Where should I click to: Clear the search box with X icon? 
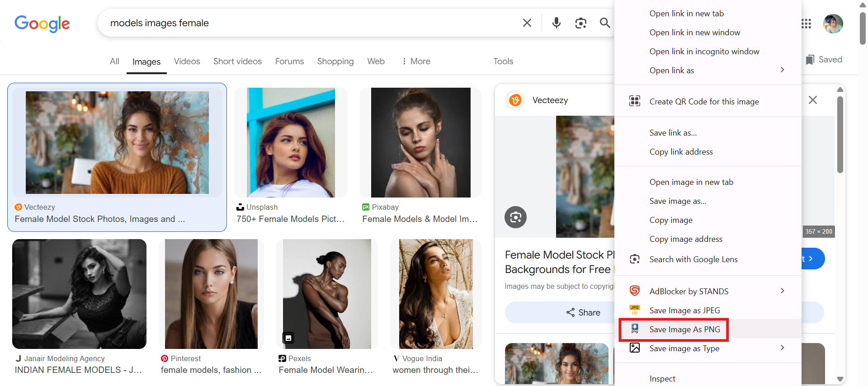[x=527, y=23]
